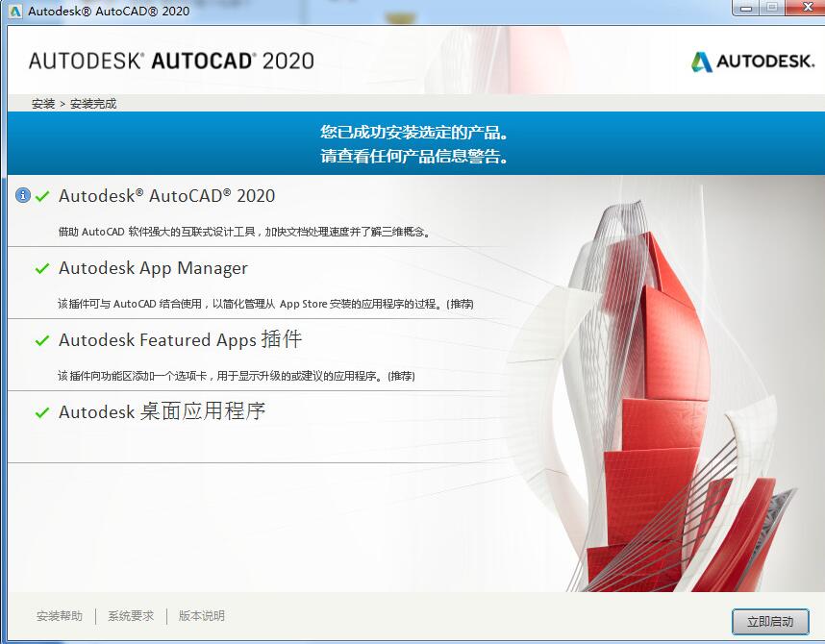Screen dimensions: 825x644
Task: Click the banner text 您已成功安装选定的产品
Action: pyautogui.click(x=414, y=132)
